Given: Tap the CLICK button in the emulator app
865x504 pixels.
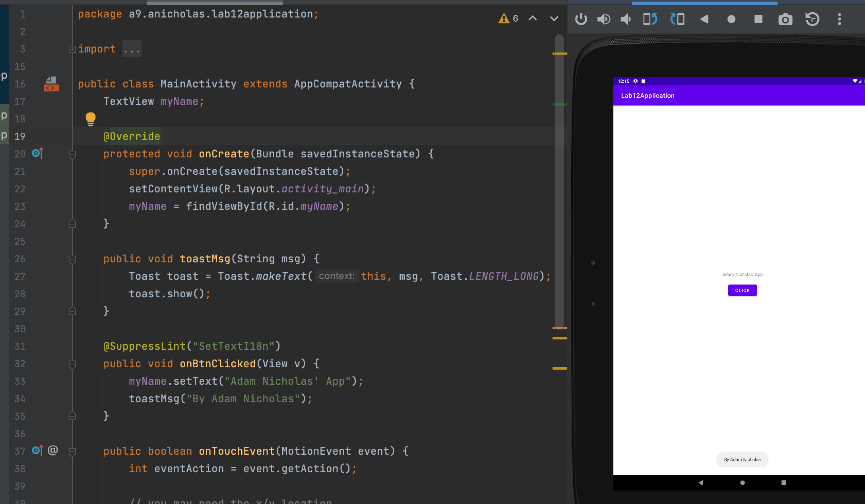Looking at the screenshot, I should pyautogui.click(x=742, y=291).
